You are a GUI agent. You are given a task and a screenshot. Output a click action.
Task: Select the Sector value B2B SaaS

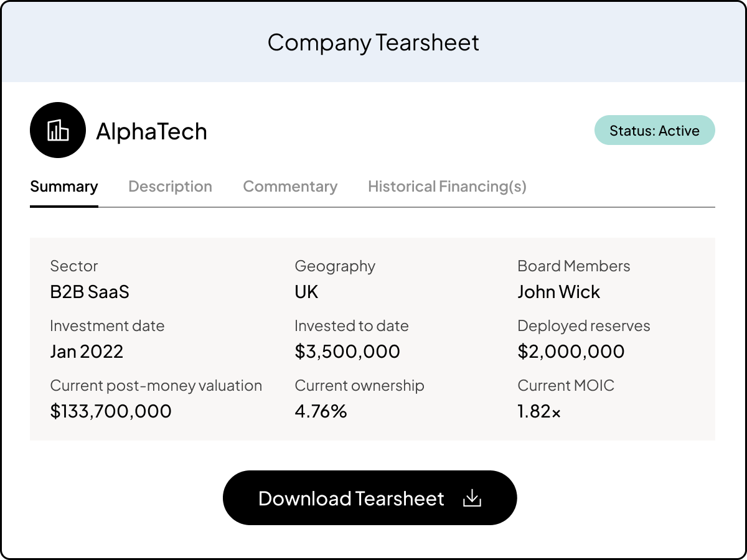[x=89, y=291]
